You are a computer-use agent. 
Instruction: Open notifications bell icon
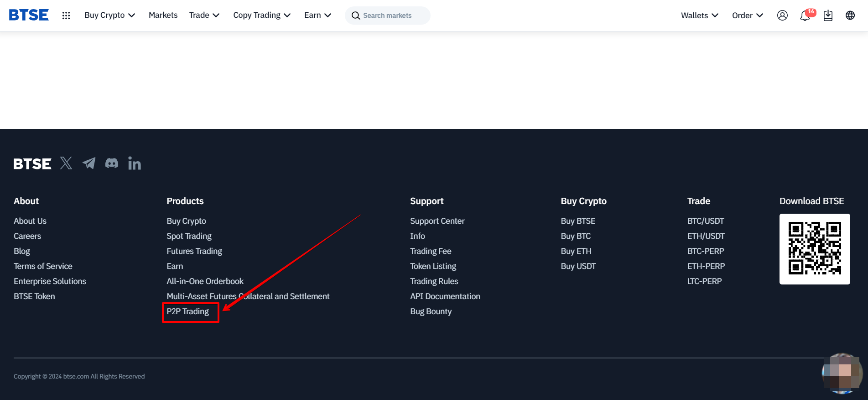click(806, 16)
